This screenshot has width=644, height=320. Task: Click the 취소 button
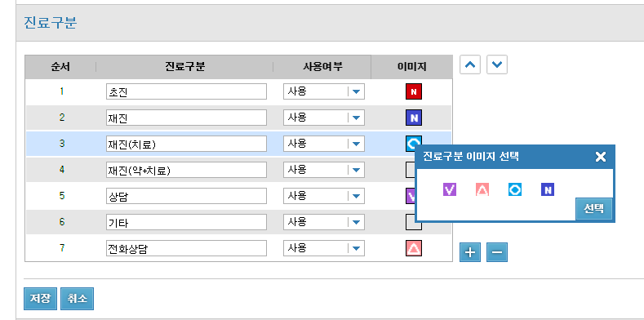point(78,299)
